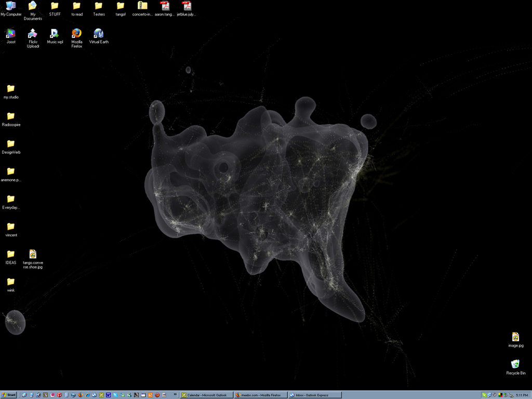Launch Firefox from the Quick Launch bar
This screenshot has width=532, height=399.
pyautogui.click(x=81, y=395)
